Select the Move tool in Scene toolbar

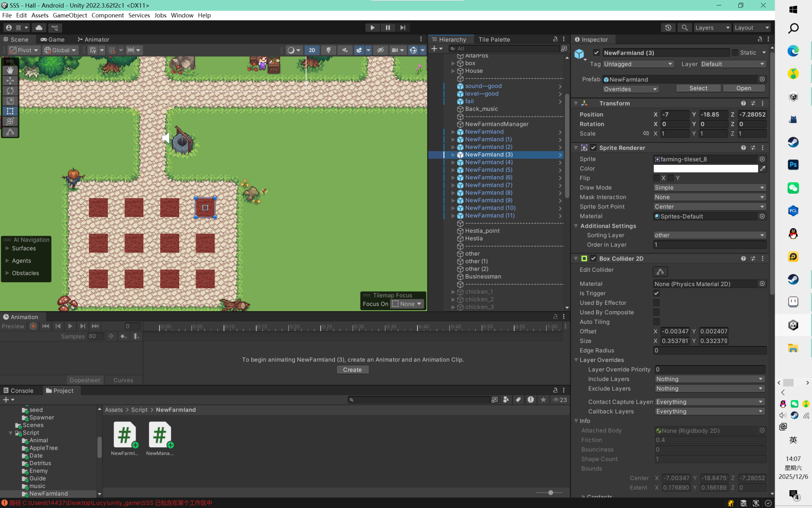coord(10,81)
